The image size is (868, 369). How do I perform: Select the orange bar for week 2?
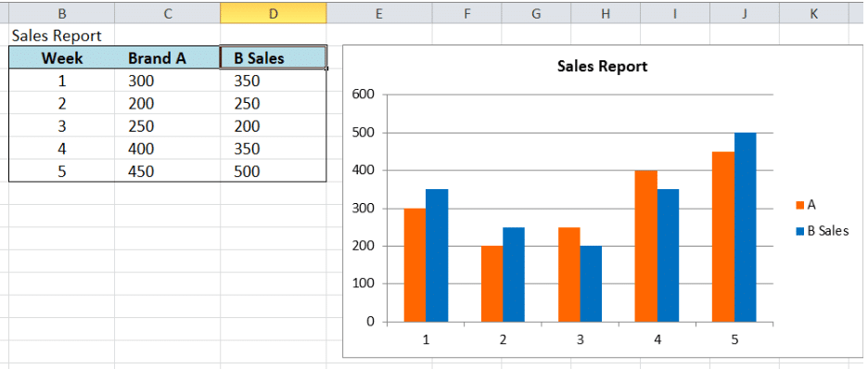pyautogui.click(x=492, y=284)
